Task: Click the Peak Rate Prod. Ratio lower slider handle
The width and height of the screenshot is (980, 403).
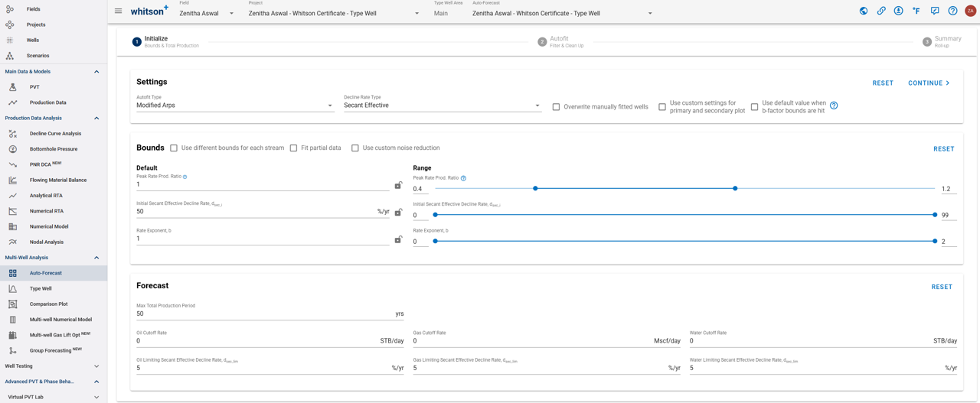Action: [535, 188]
